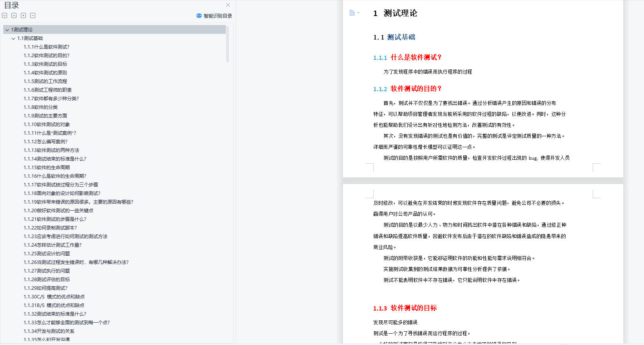The image size is (644, 345).
Task: Jump to 1.1.31B/S 模式的优点和缺点
Action: (54, 305)
